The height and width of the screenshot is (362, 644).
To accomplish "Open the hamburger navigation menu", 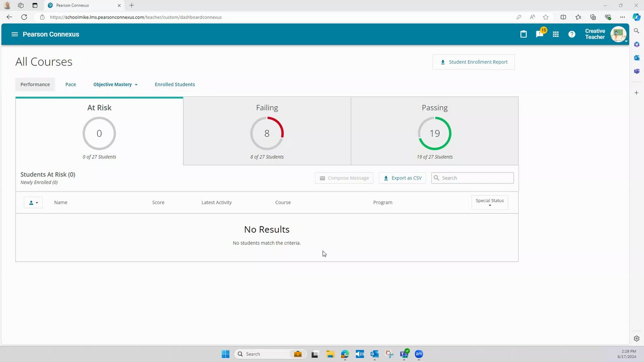I will pos(15,34).
